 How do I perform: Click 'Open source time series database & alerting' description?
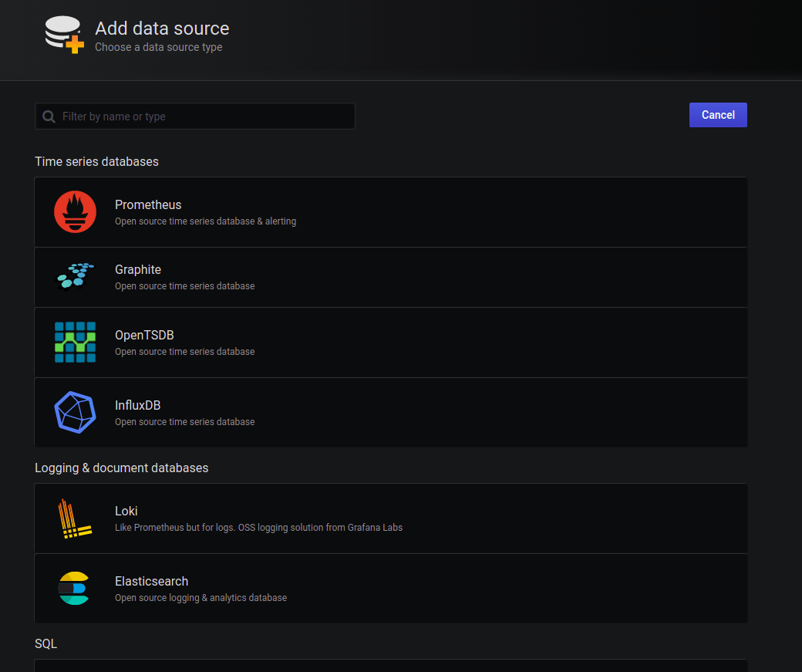pos(206,221)
